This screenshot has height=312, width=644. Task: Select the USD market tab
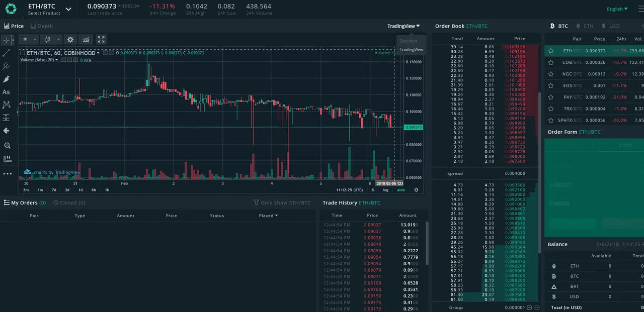[x=611, y=26]
